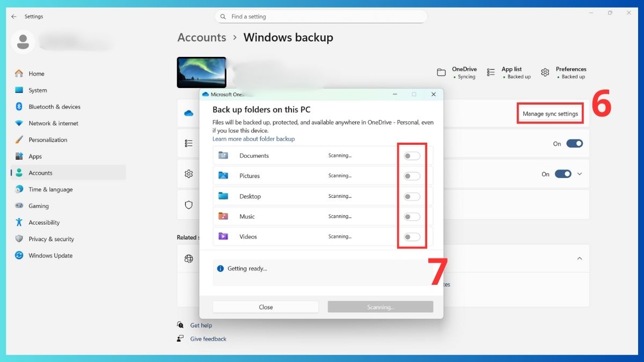Click the Settings back arrow
Image resolution: width=644 pixels, height=362 pixels.
point(14,17)
